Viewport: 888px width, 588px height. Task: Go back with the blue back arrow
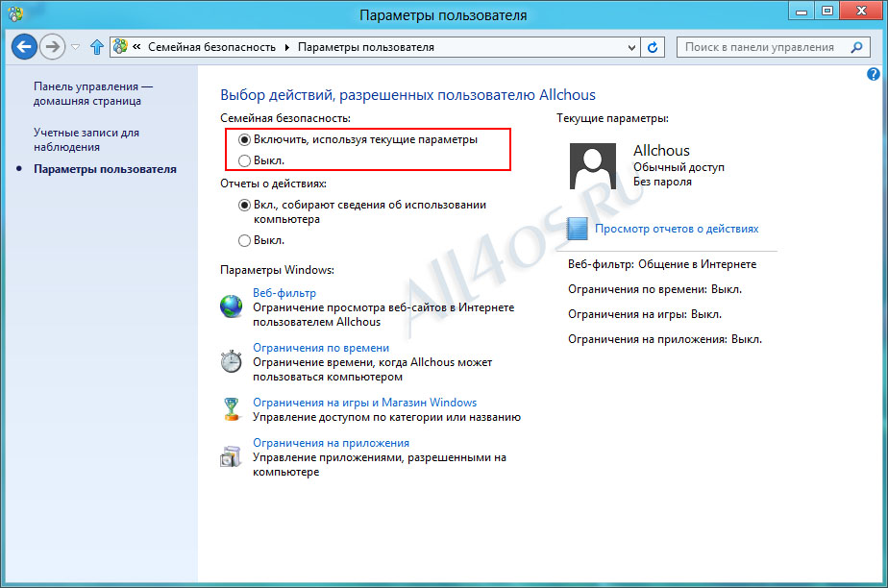pos(24,47)
